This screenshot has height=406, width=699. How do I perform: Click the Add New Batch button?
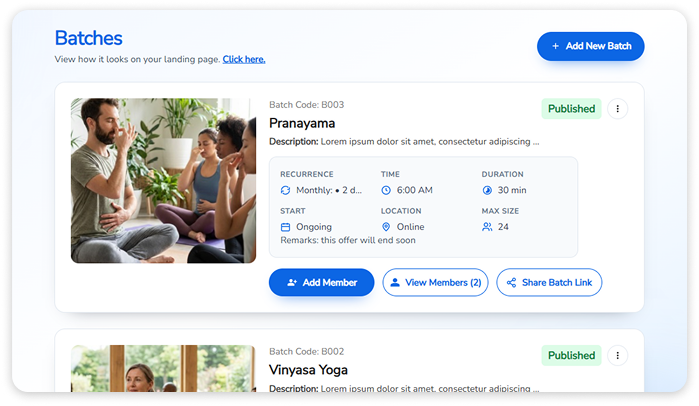pos(590,46)
